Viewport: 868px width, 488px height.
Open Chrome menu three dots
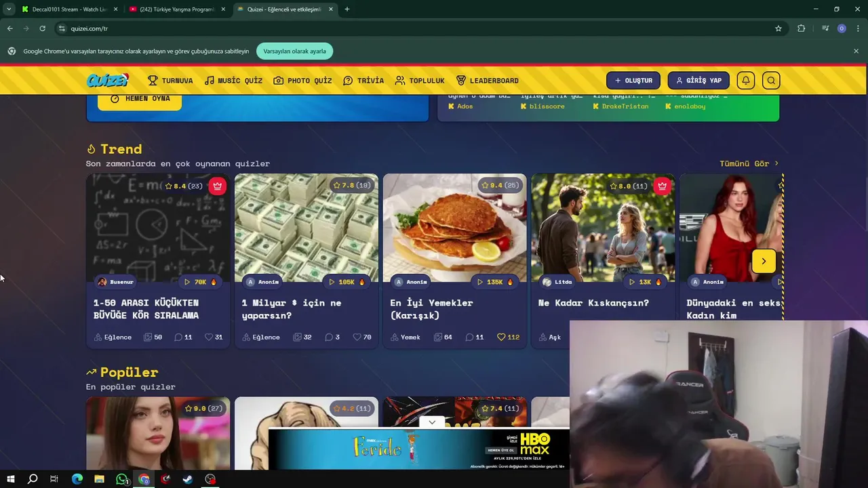pos(858,28)
